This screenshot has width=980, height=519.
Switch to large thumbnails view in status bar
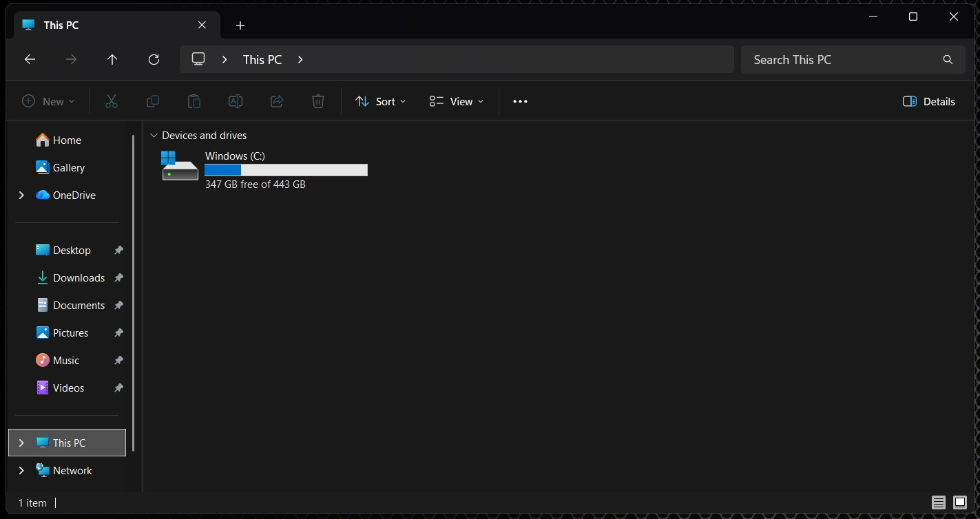tap(960, 502)
